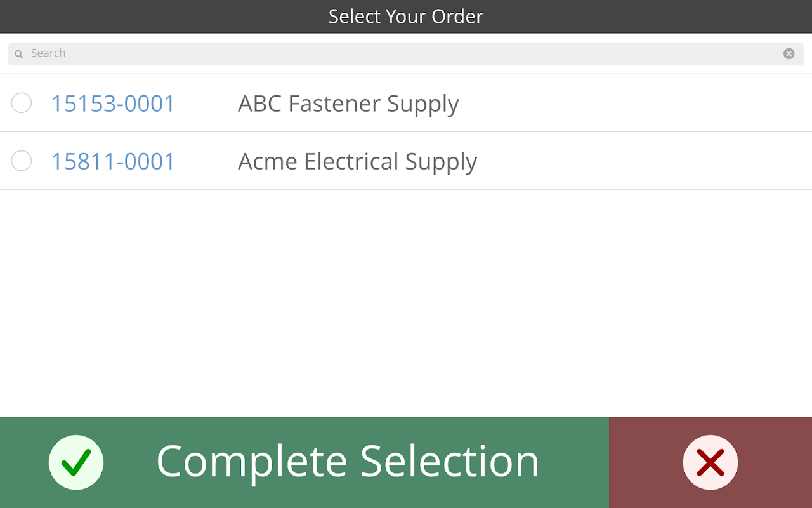Click green bar area right of Complete Selection
The height and width of the screenshot is (508, 812).
(x=574, y=462)
